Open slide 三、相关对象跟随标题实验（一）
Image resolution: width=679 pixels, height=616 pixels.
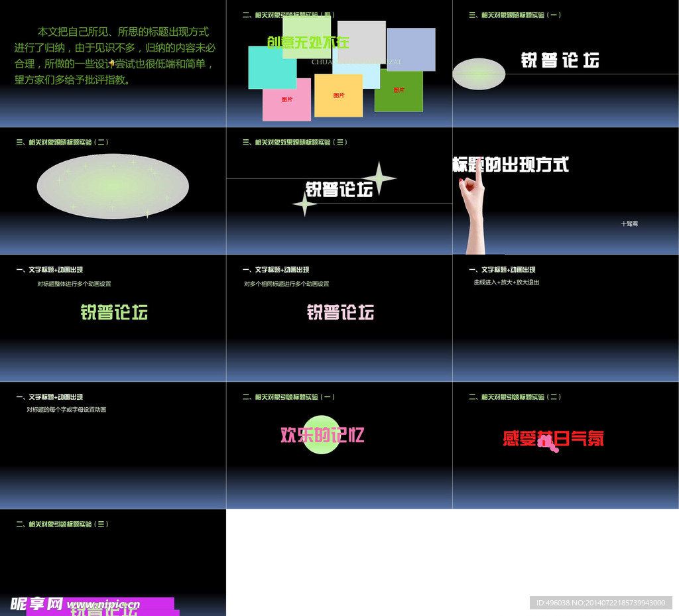click(x=566, y=63)
